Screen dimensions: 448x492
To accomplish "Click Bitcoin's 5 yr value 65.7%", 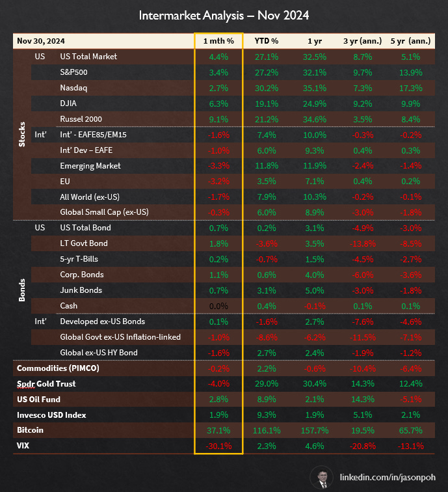I will click(410, 431).
